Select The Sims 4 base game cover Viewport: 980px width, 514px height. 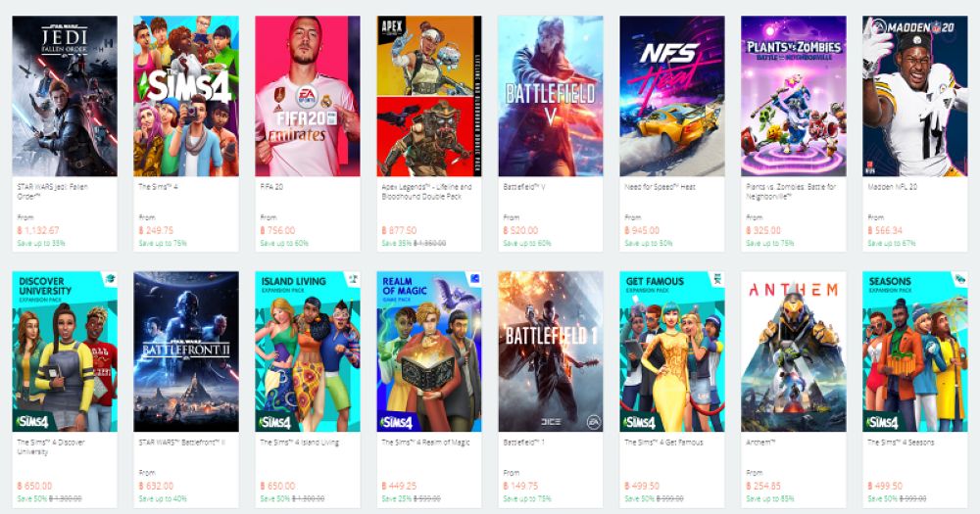[x=186, y=96]
